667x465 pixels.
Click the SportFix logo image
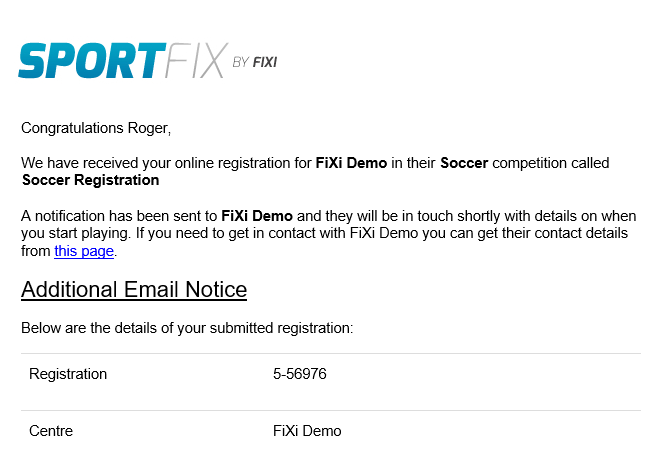148,60
